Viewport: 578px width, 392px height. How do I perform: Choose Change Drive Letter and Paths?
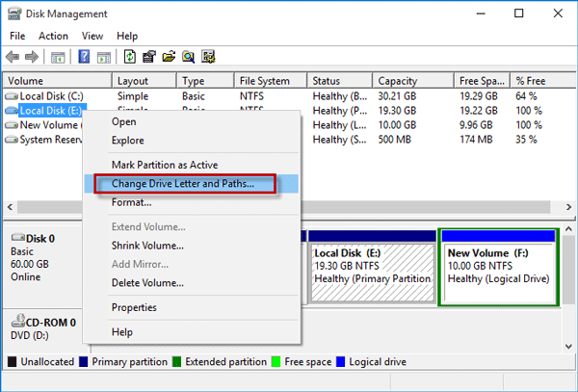coord(182,184)
